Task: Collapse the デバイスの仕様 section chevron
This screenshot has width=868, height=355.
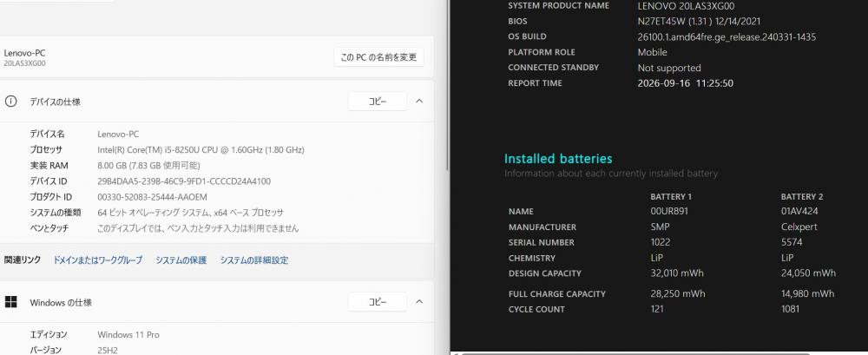Action: 419,102
